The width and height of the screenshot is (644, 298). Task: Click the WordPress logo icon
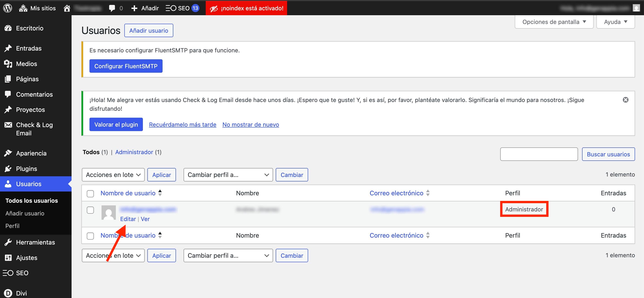tap(8, 8)
